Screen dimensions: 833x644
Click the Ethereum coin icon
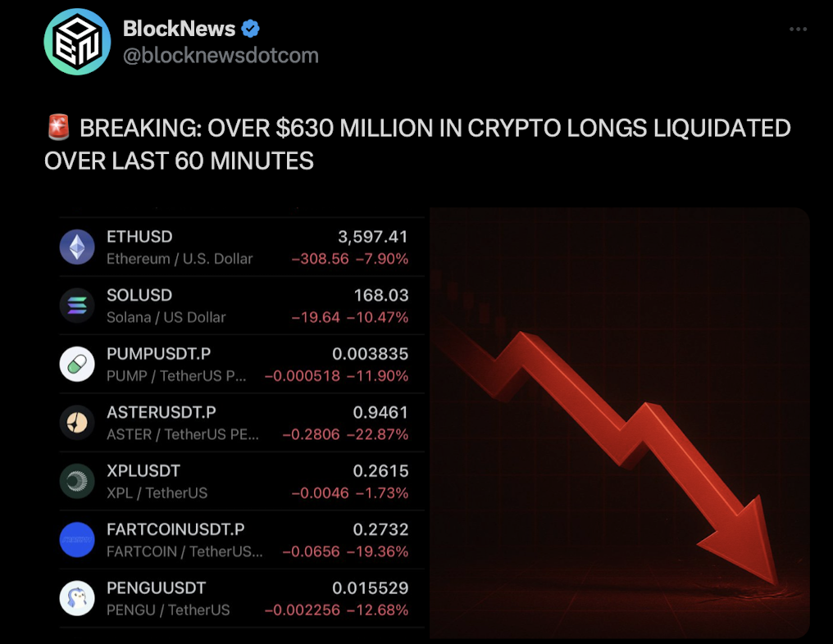tap(77, 247)
